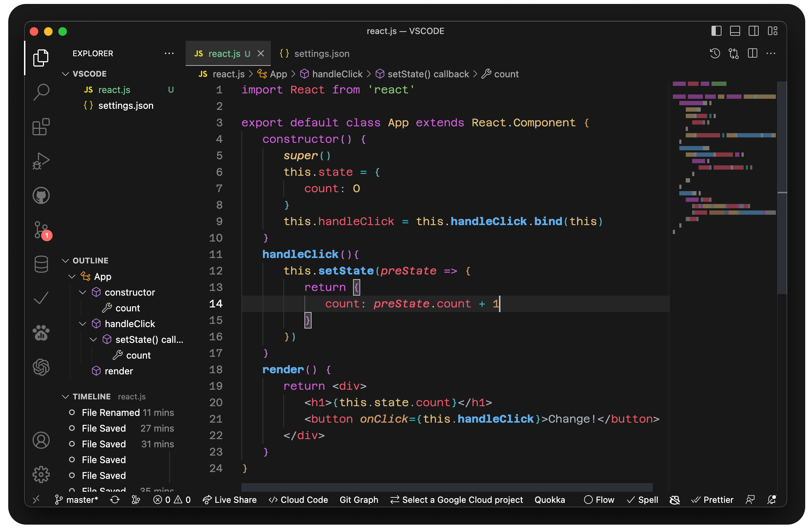The image size is (812, 530).
Task: Open the GitHub view in the sidebar
Action: pos(41,195)
